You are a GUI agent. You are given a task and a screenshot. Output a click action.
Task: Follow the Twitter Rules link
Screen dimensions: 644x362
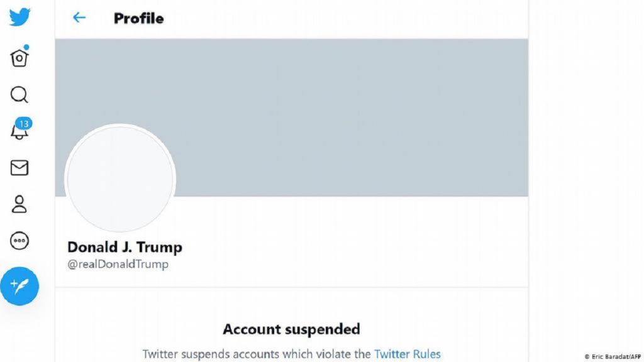tap(407, 354)
